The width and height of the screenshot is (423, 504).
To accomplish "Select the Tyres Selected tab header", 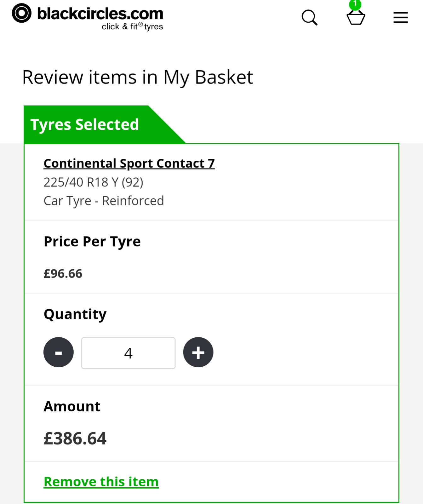I will (x=85, y=124).
